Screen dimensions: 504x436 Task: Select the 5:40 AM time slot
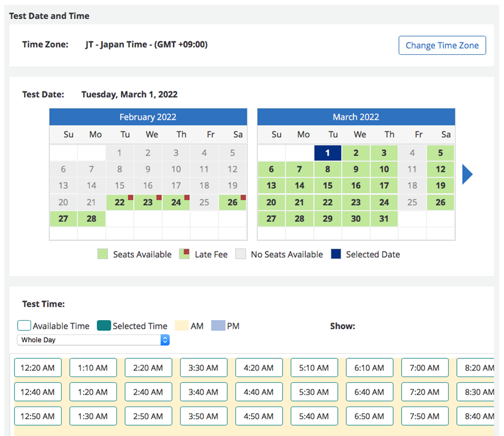tap(314, 416)
